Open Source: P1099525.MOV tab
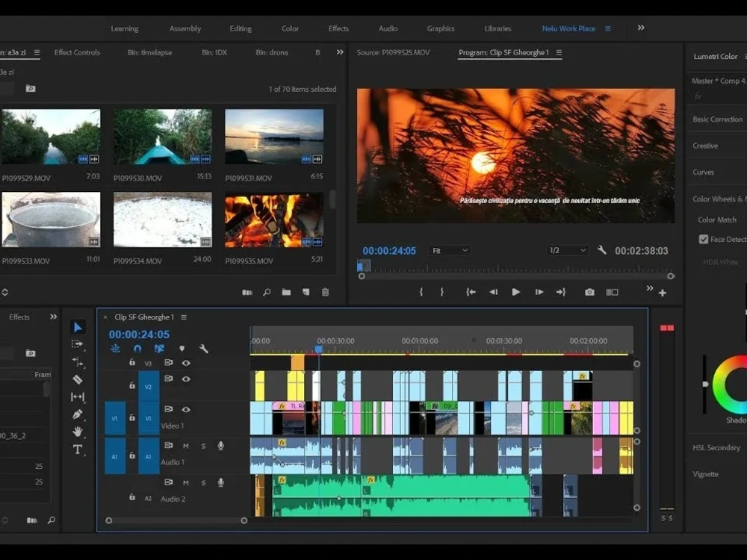This screenshot has width=747, height=560. tap(393, 52)
